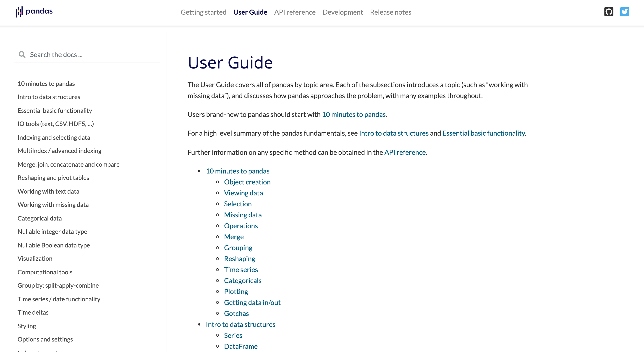This screenshot has height=352, width=644.
Task: Open Object creation subsection link
Action: click(247, 182)
